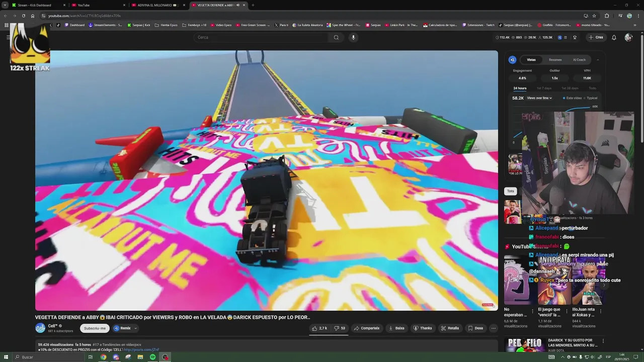This screenshot has width=644, height=362.
Task: Click the Remix button
Action: [122, 328]
